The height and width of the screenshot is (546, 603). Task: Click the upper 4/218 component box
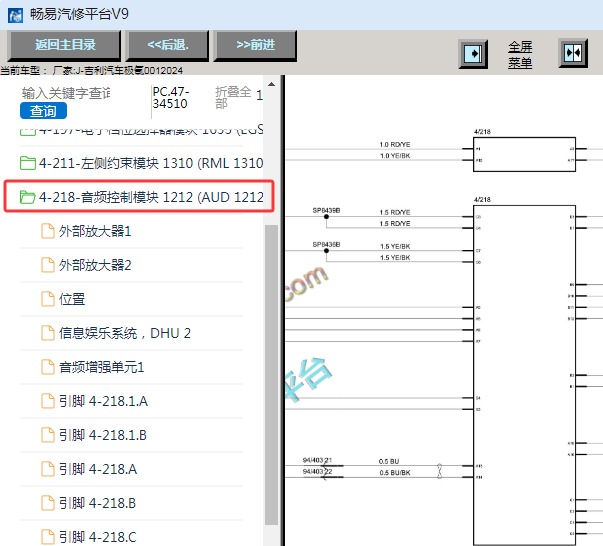[x=524, y=154]
